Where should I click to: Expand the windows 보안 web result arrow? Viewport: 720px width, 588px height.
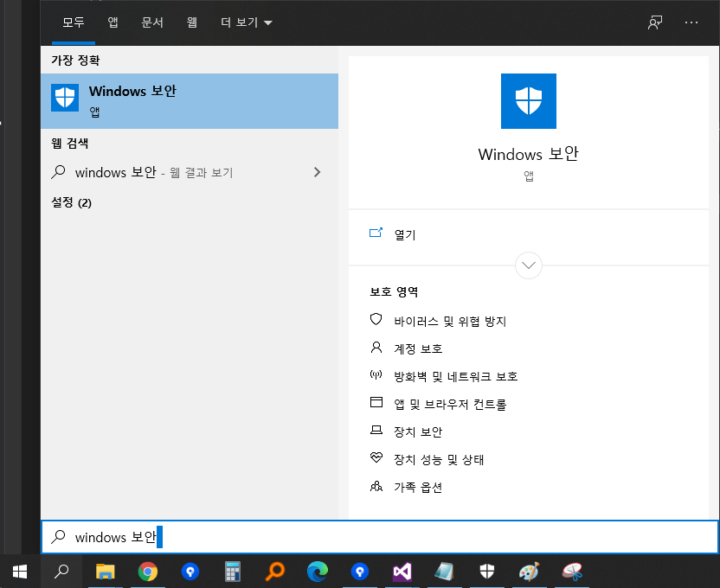tap(317, 172)
